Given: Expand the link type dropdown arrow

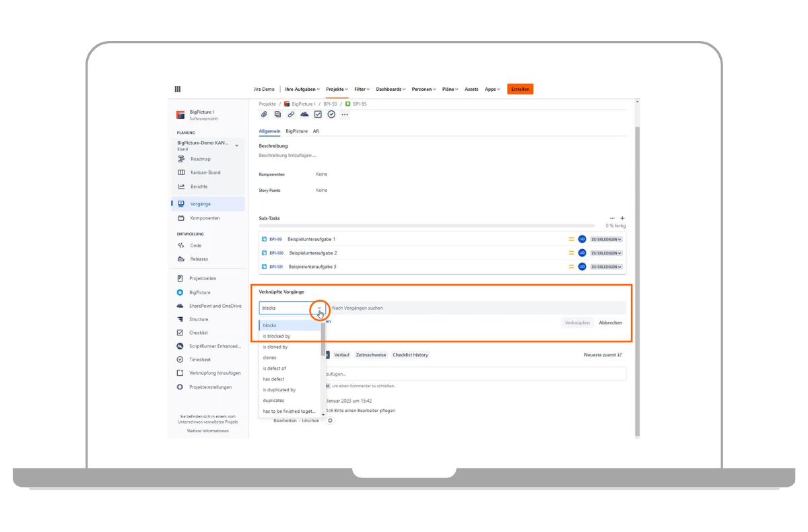Looking at the screenshot, I should (319, 308).
